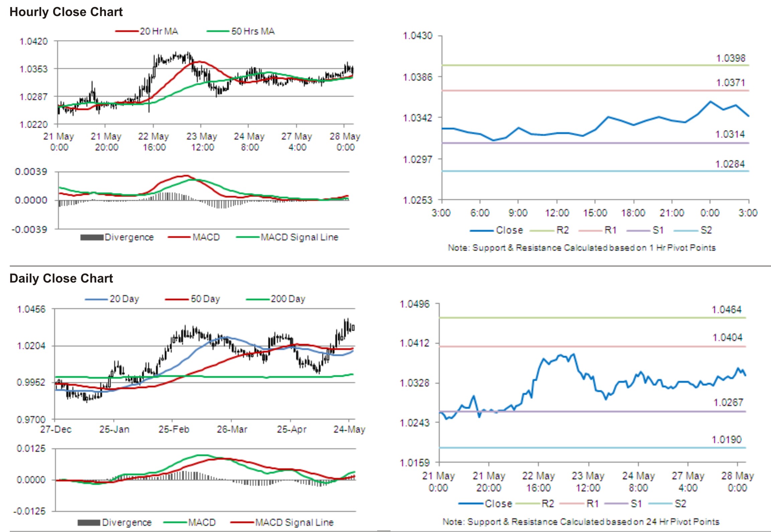
Task: Select the '50 Hrs MA' legend label
Action: [253, 31]
